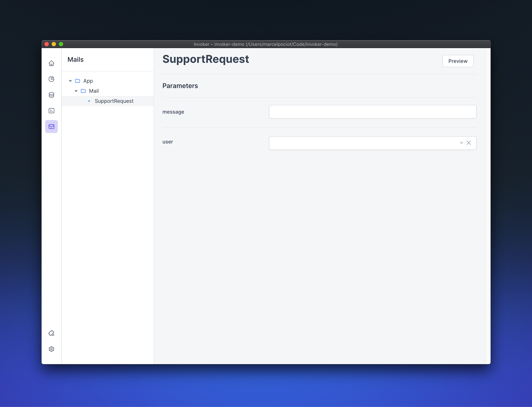Close the Invoker window red button

[47, 44]
